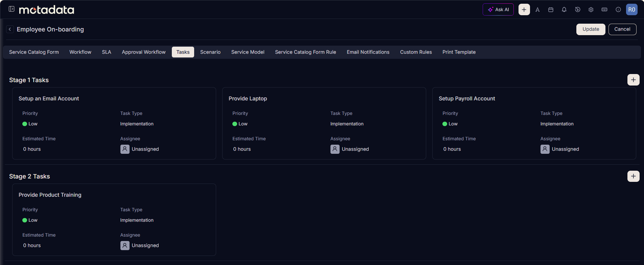This screenshot has width=644, height=265.
Task: View Email Notifications tab
Action: click(368, 52)
